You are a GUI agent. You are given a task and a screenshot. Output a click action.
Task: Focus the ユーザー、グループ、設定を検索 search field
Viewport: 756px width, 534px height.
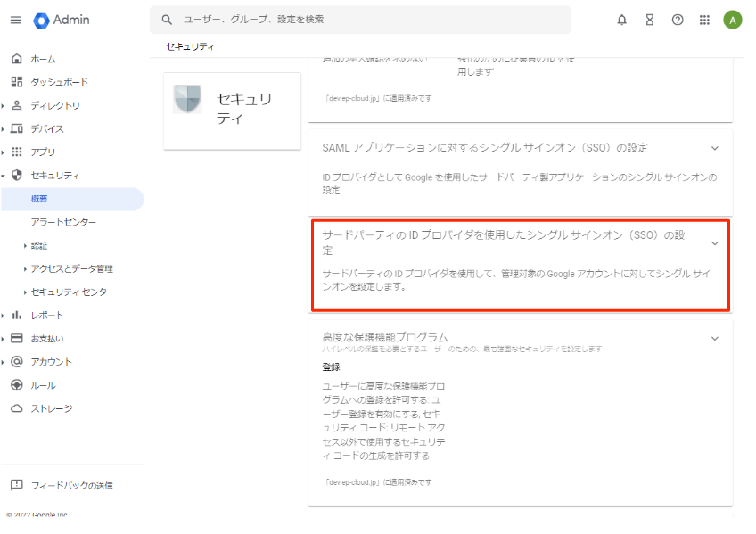click(x=360, y=20)
